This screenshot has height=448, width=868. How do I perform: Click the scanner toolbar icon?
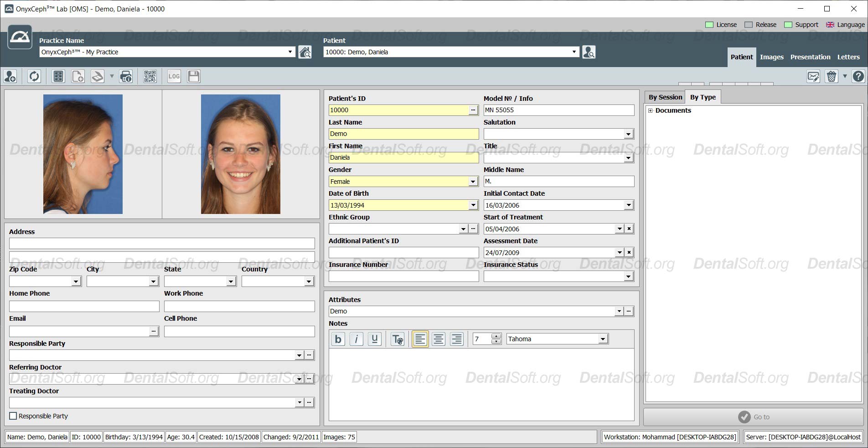tap(97, 76)
